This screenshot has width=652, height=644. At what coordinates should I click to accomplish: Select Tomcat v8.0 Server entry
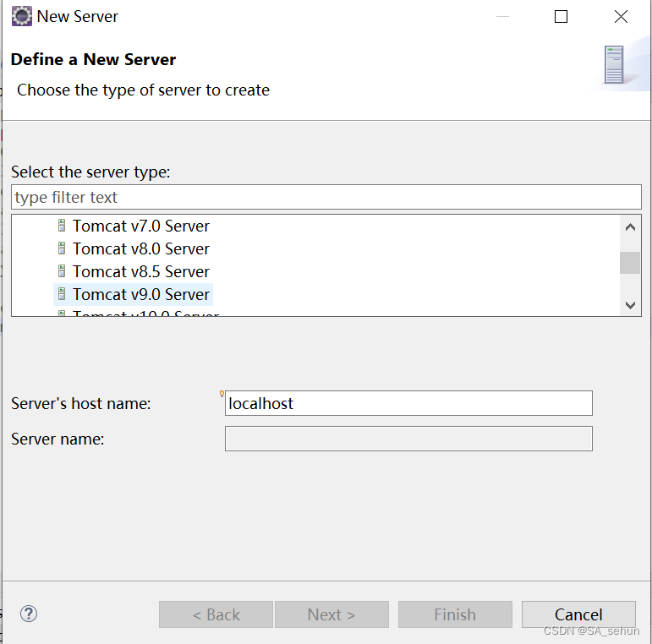140,248
